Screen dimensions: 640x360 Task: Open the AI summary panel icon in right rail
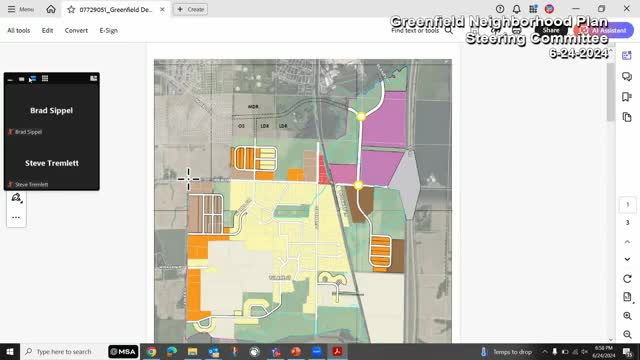tap(627, 56)
